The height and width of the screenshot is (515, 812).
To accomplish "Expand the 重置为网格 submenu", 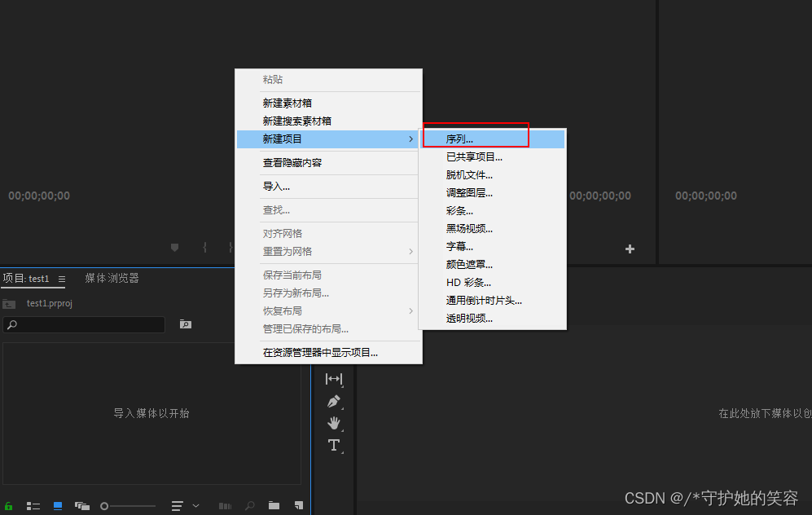I will (410, 251).
